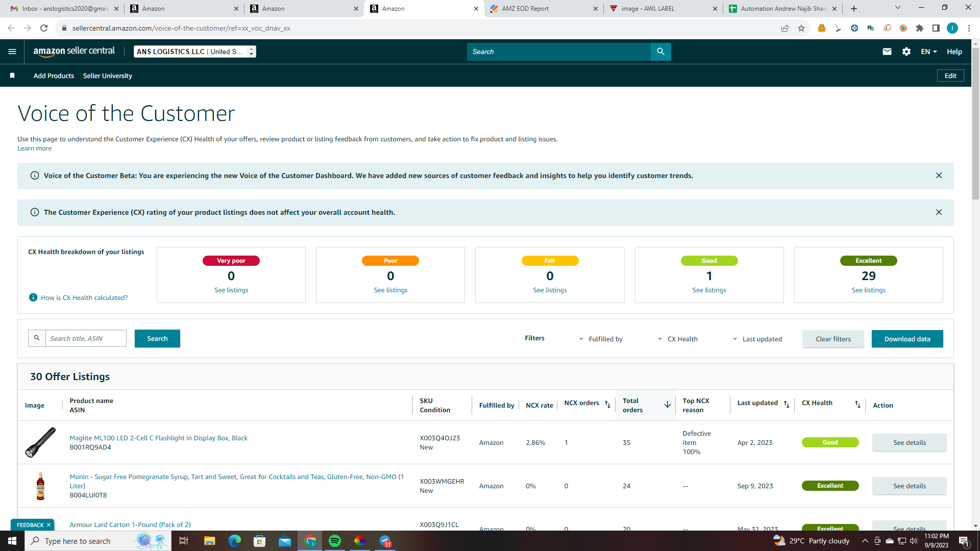This screenshot has height=551, width=980.
Task: Click the Amazon Seller Central logo
Action: 74,52
